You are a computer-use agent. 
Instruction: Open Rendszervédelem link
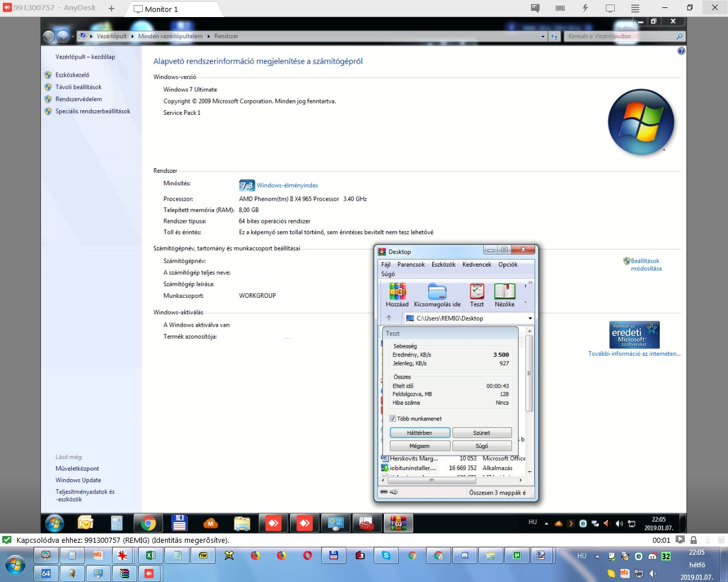point(78,99)
